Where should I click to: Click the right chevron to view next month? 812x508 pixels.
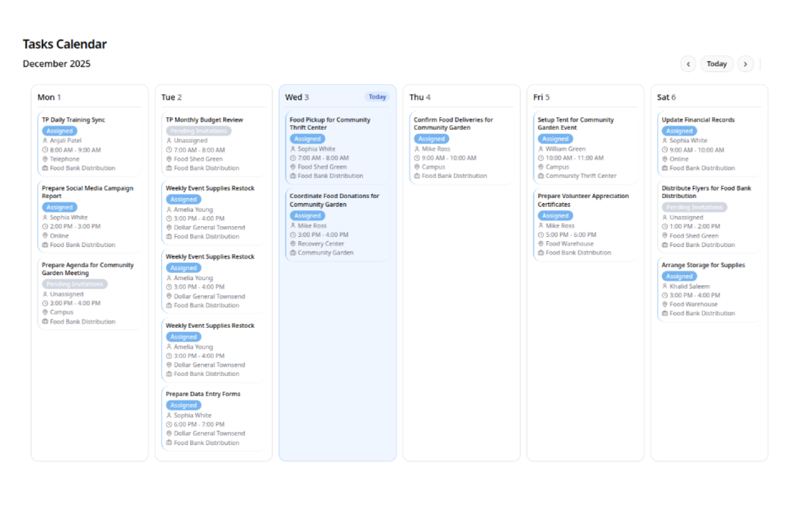click(745, 63)
